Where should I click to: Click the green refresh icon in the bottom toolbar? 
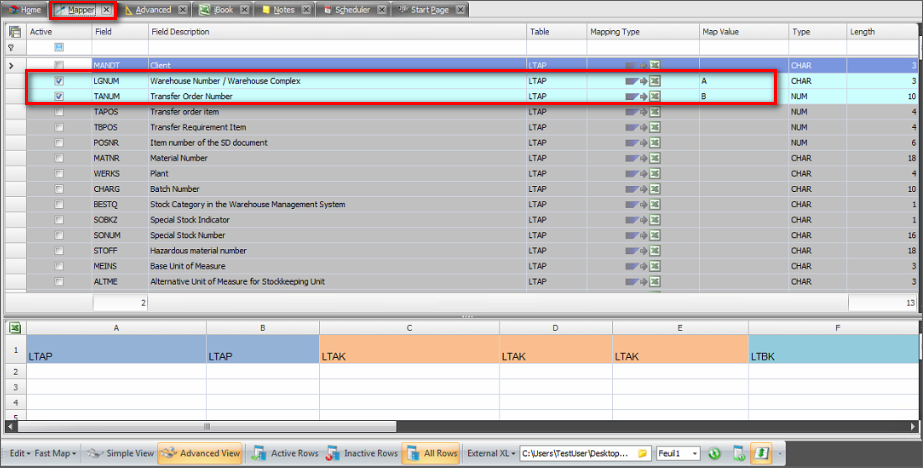[714, 453]
